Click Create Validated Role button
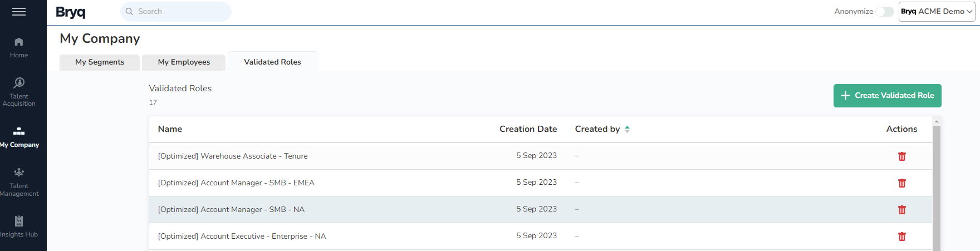 pyautogui.click(x=887, y=96)
